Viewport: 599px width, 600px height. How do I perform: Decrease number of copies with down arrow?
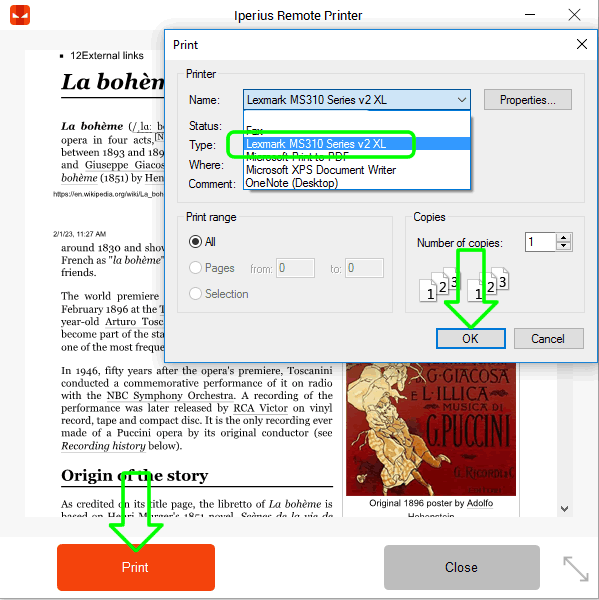[x=563, y=246]
